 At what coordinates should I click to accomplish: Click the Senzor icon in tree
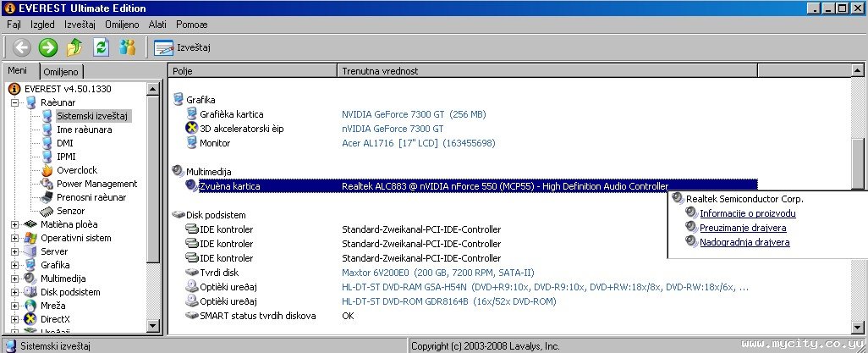[x=47, y=211]
